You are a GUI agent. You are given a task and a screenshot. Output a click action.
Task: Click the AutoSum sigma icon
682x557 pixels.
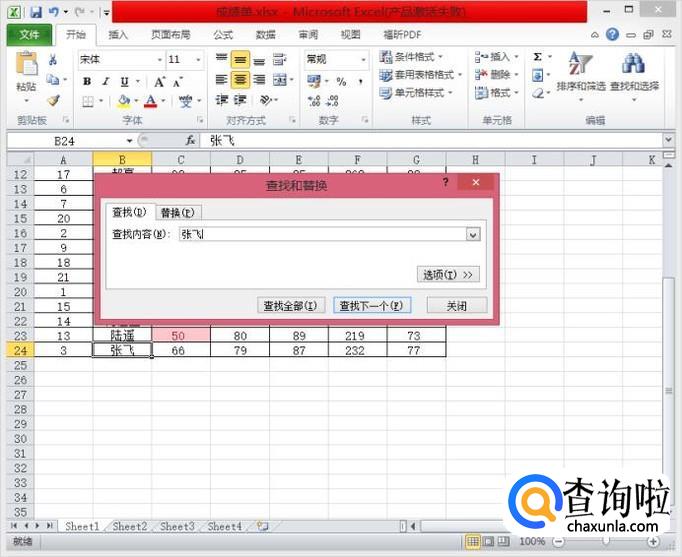(x=538, y=57)
